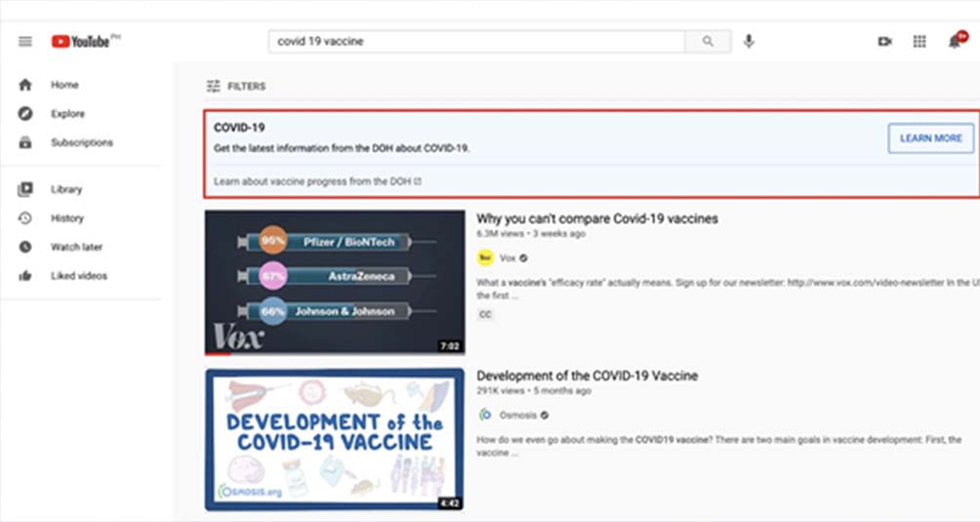Open Home in the sidebar
The height and width of the screenshot is (522, 980).
pyautogui.click(x=65, y=85)
